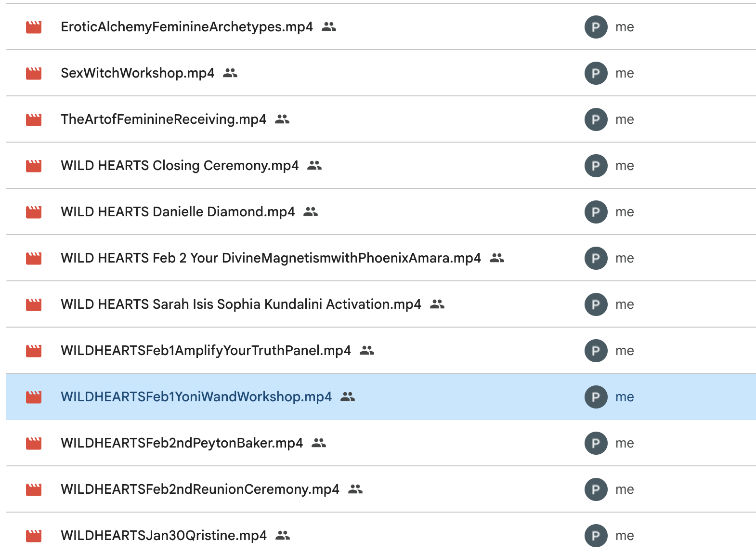Click video icon for TheArtofFeminineReceiving.mp4

34,119
